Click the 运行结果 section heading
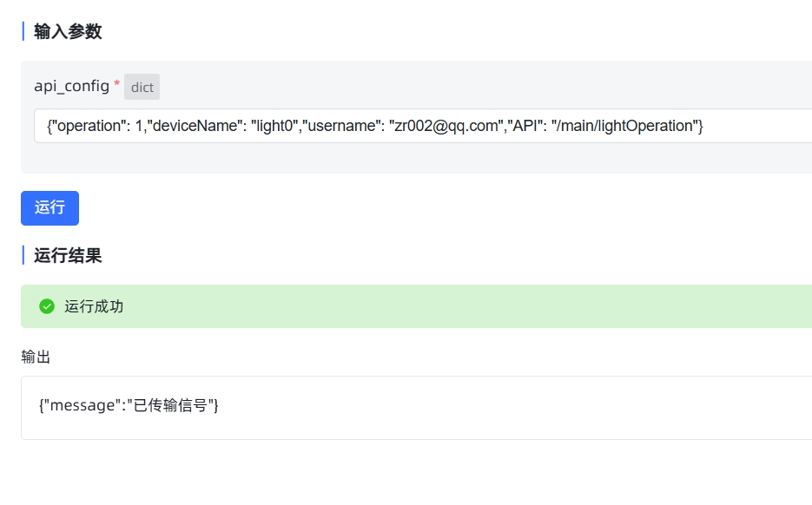This screenshot has height=505, width=812. click(x=68, y=255)
